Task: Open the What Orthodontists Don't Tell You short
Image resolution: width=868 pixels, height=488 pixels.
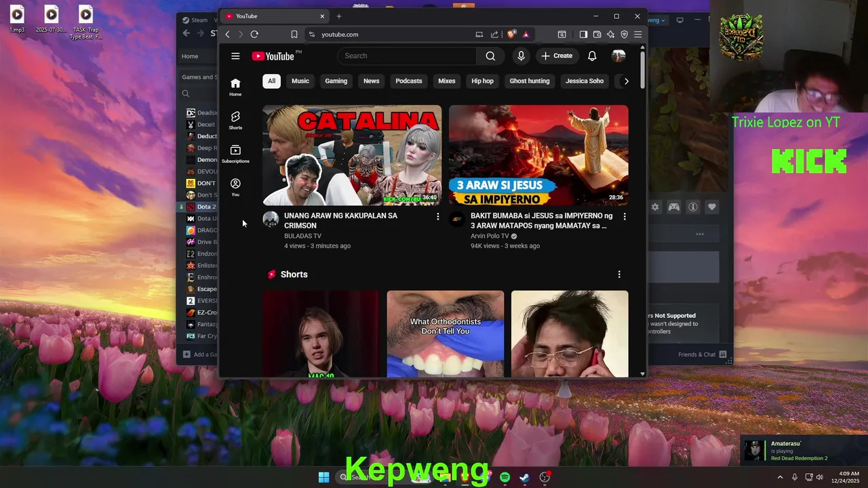Action: pos(446,333)
